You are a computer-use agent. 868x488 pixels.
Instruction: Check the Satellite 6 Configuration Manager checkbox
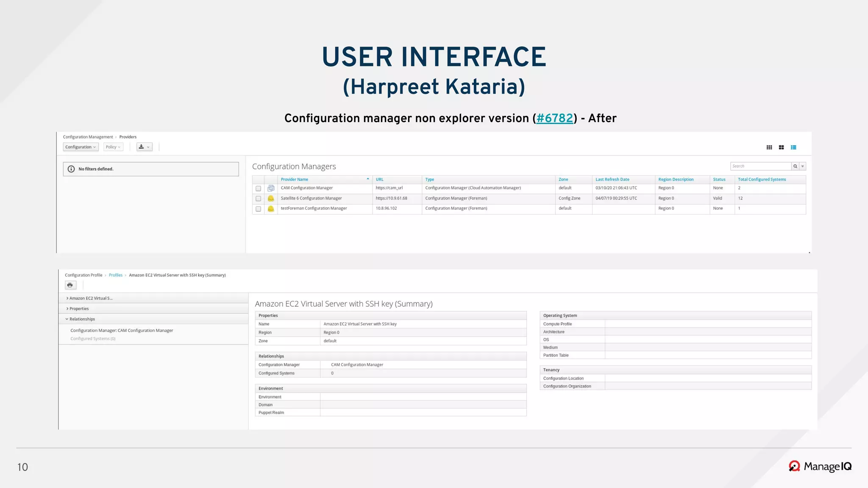click(x=258, y=199)
